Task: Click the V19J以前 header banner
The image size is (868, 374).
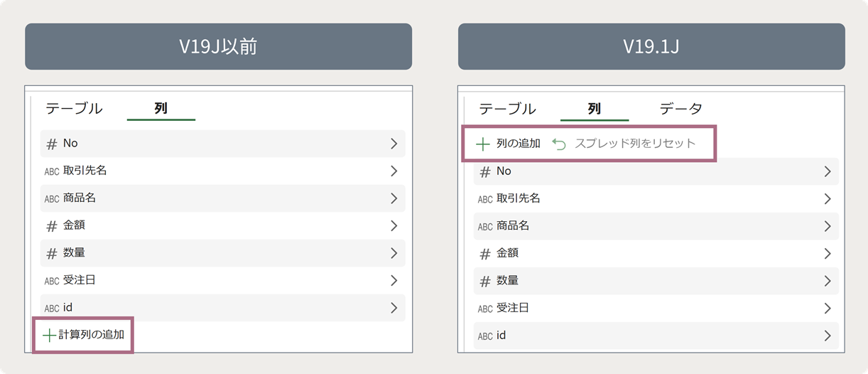Action: (218, 47)
